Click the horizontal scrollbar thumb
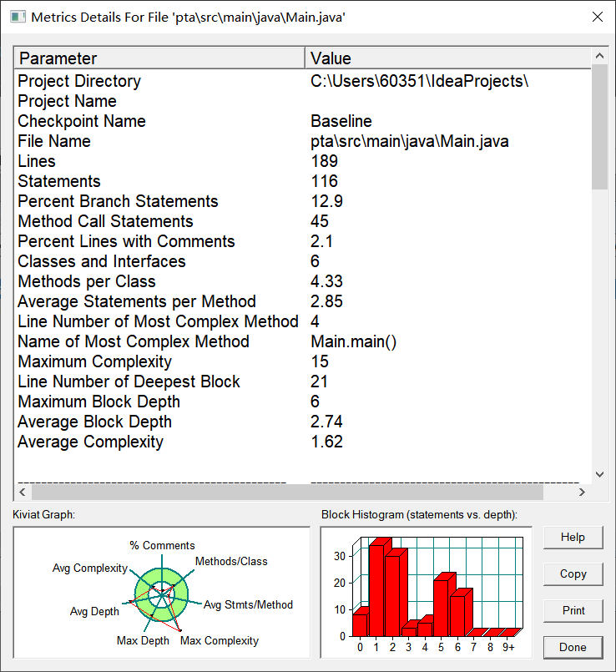 287,492
